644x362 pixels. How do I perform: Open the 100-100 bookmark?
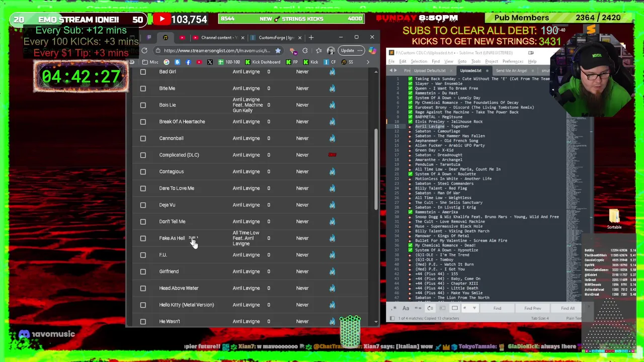[x=229, y=62]
